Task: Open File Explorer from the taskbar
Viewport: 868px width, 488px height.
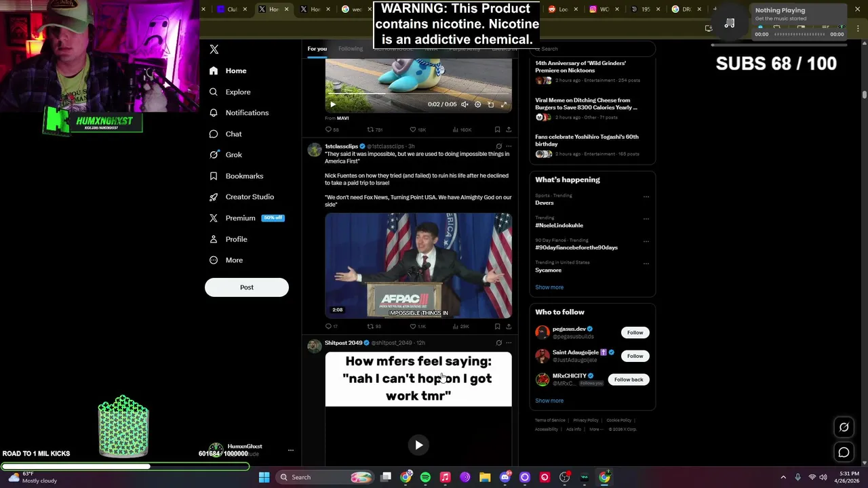Action: point(485,477)
